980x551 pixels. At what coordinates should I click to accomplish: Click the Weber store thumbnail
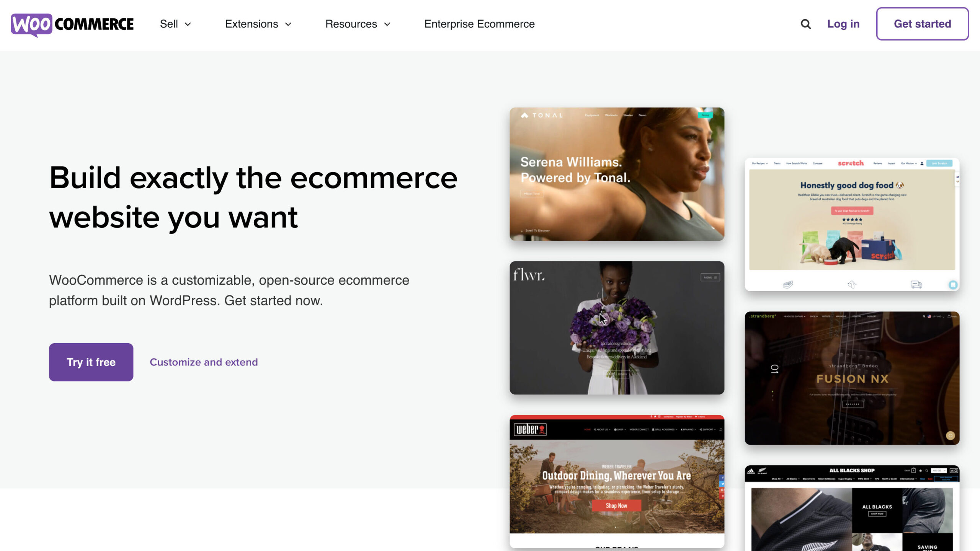[617, 481]
